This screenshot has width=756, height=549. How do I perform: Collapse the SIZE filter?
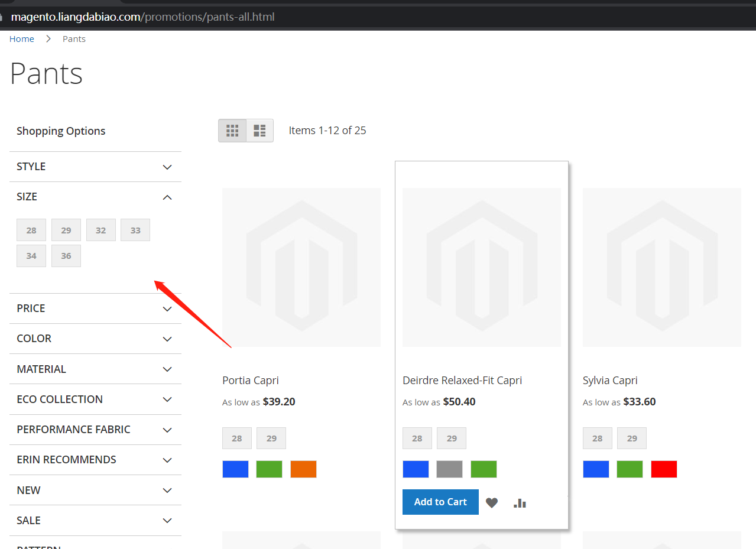click(x=95, y=197)
